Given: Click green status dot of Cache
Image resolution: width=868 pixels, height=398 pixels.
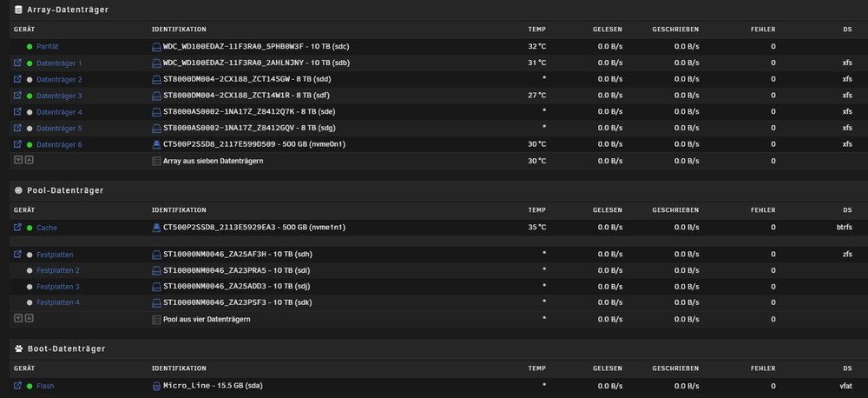Looking at the screenshot, I should tap(30, 228).
